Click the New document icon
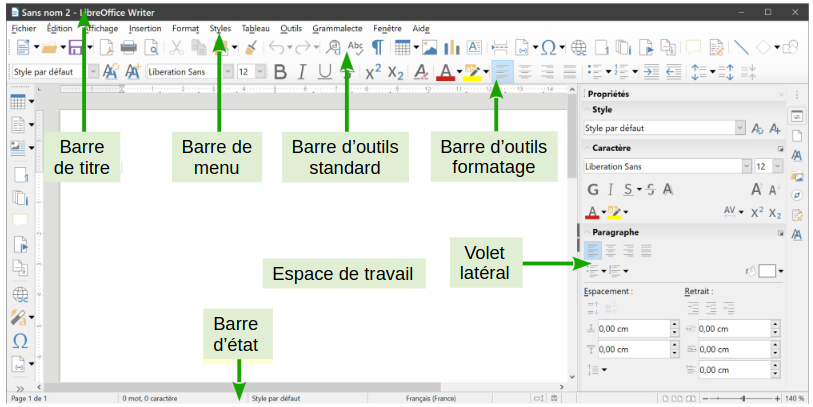Screen dimensions: 813x407 tap(23, 48)
